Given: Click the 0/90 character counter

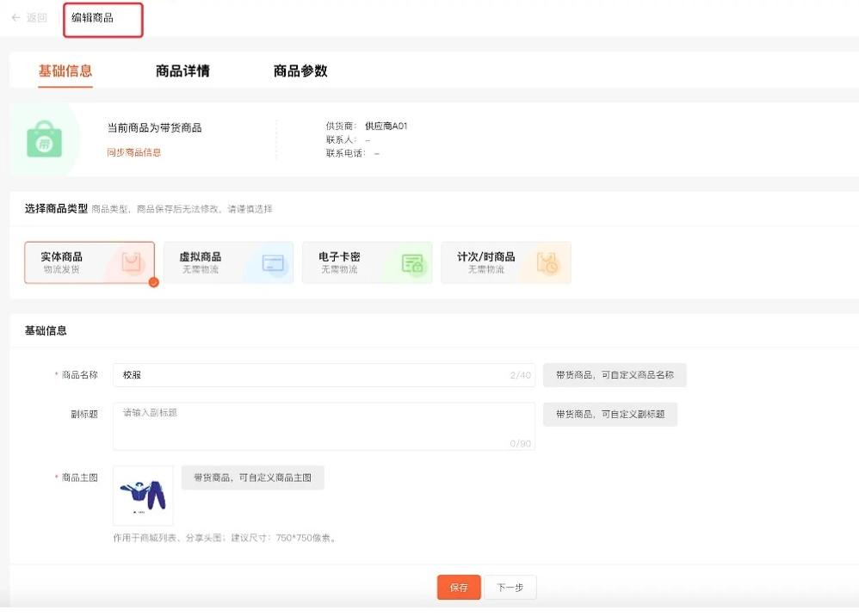Looking at the screenshot, I should [x=521, y=444].
